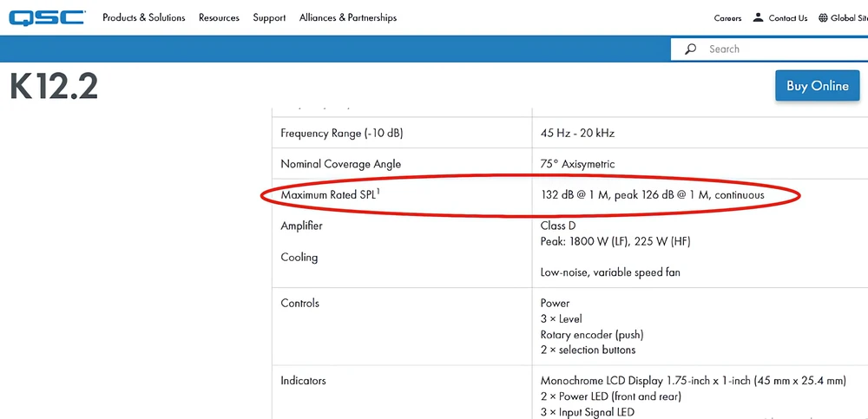Image resolution: width=868 pixels, height=419 pixels.
Task: Select the Rotary encoder (push) text
Action: point(592,335)
